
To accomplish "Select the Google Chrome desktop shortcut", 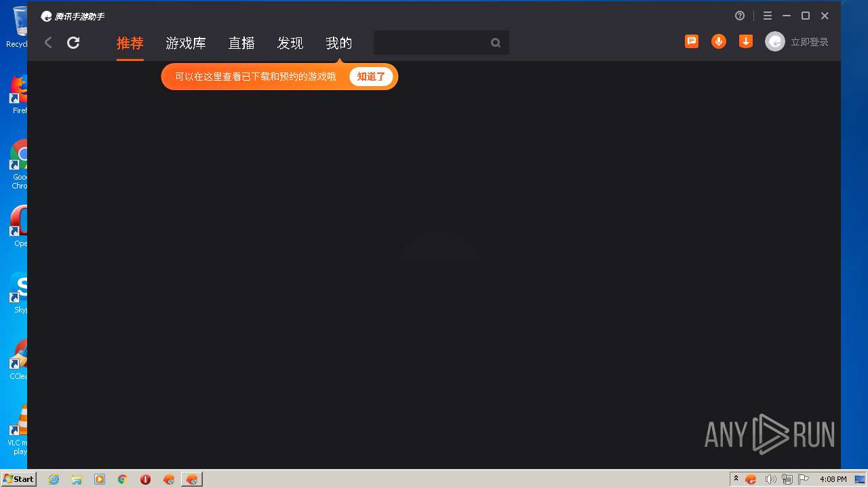I will tap(18, 165).
